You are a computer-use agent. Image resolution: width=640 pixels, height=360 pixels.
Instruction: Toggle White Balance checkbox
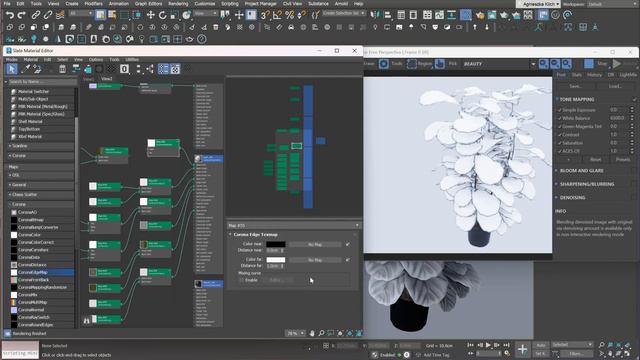[560, 118]
